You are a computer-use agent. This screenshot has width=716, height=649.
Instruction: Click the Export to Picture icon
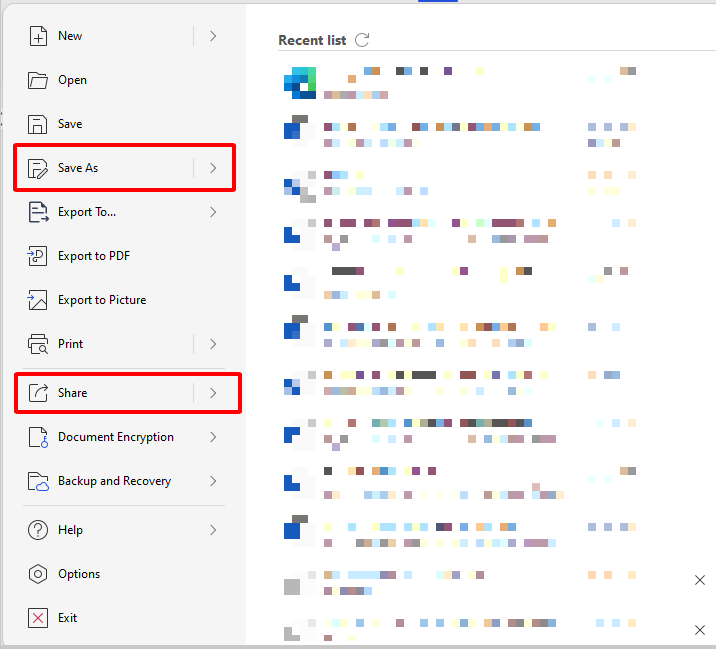point(37,300)
